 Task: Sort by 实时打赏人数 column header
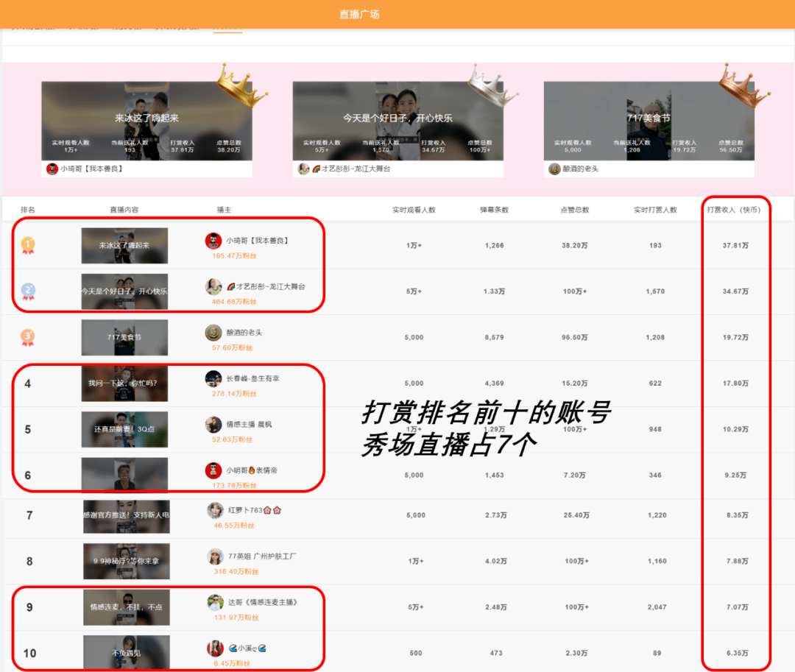click(x=655, y=210)
